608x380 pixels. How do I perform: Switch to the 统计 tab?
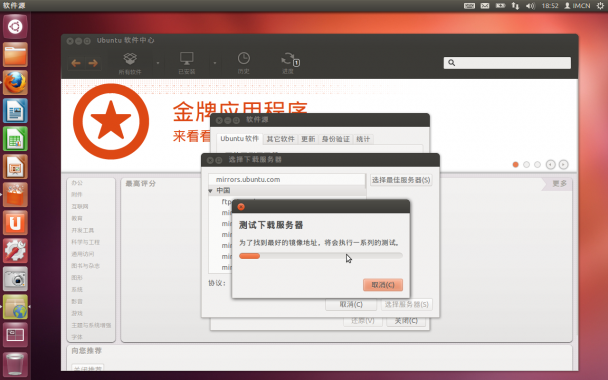click(363, 139)
